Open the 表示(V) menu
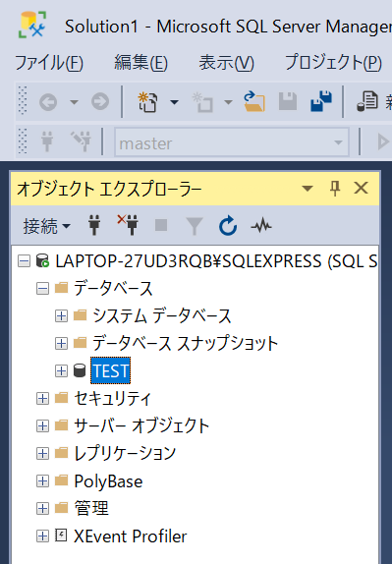Viewport: 392px width, 564px height. [x=227, y=63]
